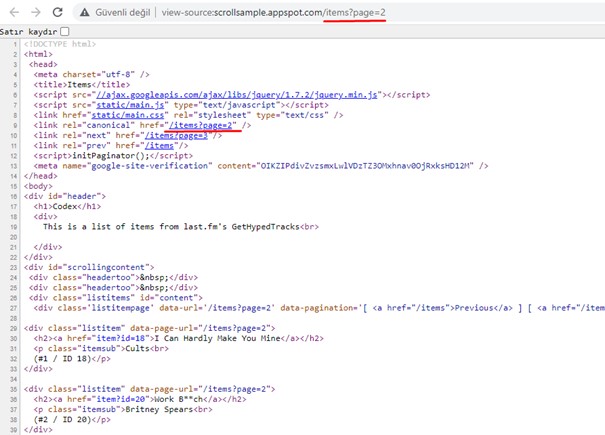Click the '(#2 / ID 20)' line

click(x=72, y=419)
